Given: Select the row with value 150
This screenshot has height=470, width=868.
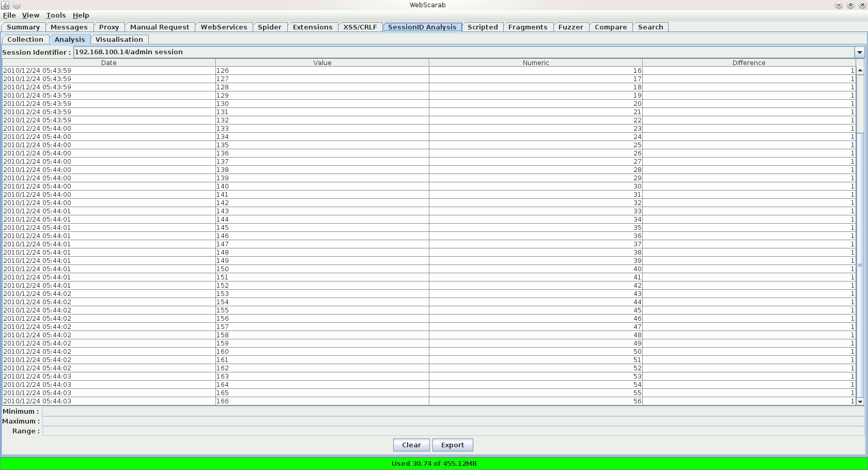Looking at the screenshot, I should (x=322, y=269).
